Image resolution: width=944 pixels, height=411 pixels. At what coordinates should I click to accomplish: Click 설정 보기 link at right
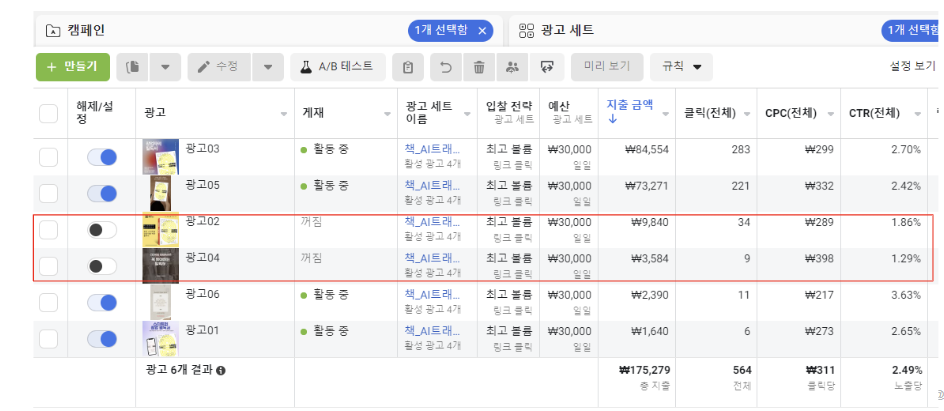[x=913, y=66]
